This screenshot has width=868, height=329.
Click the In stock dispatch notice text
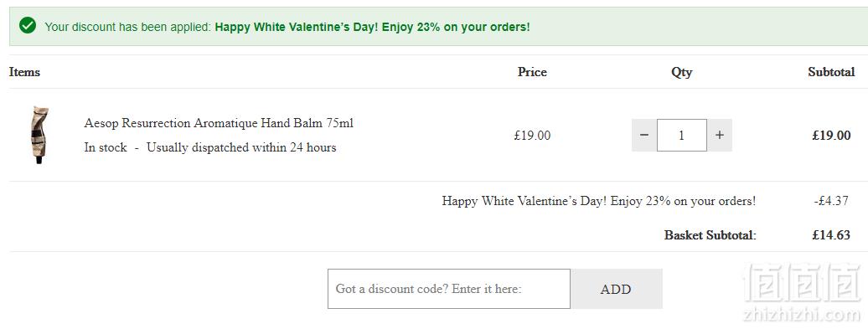coord(209,147)
